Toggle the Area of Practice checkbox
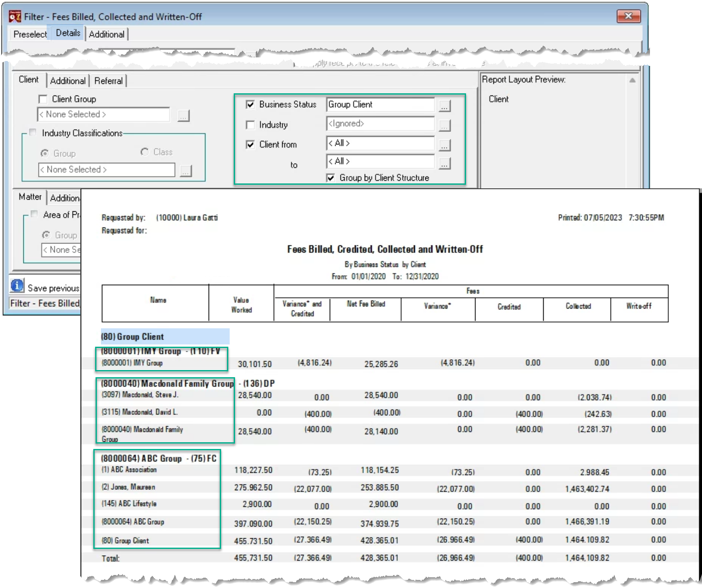This screenshot has width=702, height=588. 34,214
